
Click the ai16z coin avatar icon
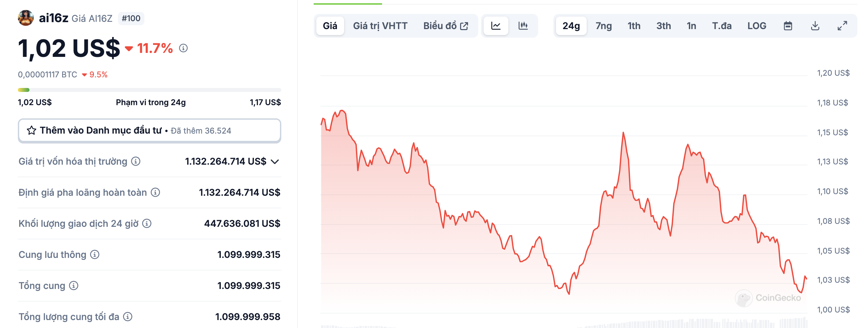click(x=25, y=18)
